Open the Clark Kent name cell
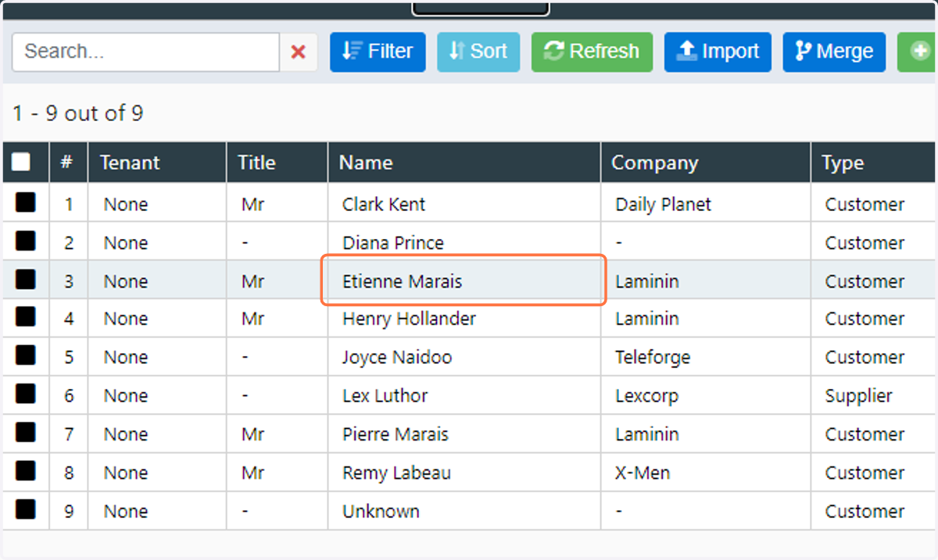938x560 pixels. tap(464, 205)
